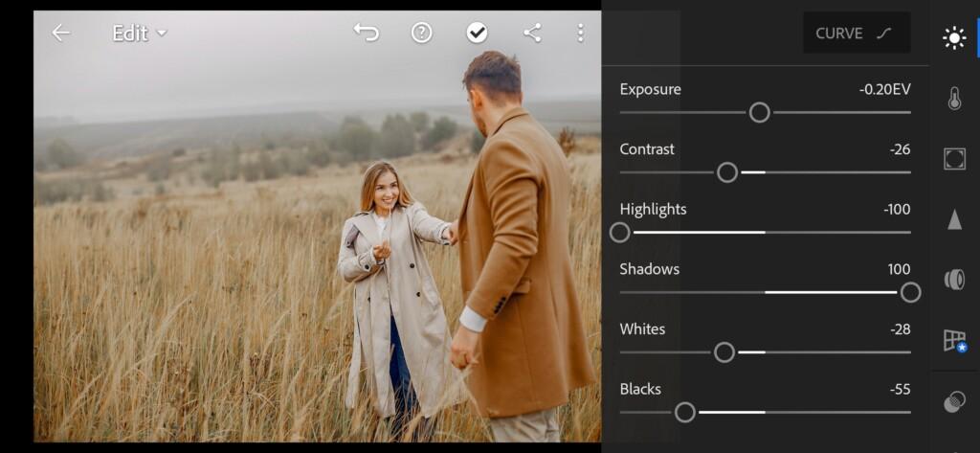Undo the last edit
The image size is (980, 453).
(x=367, y=33)
